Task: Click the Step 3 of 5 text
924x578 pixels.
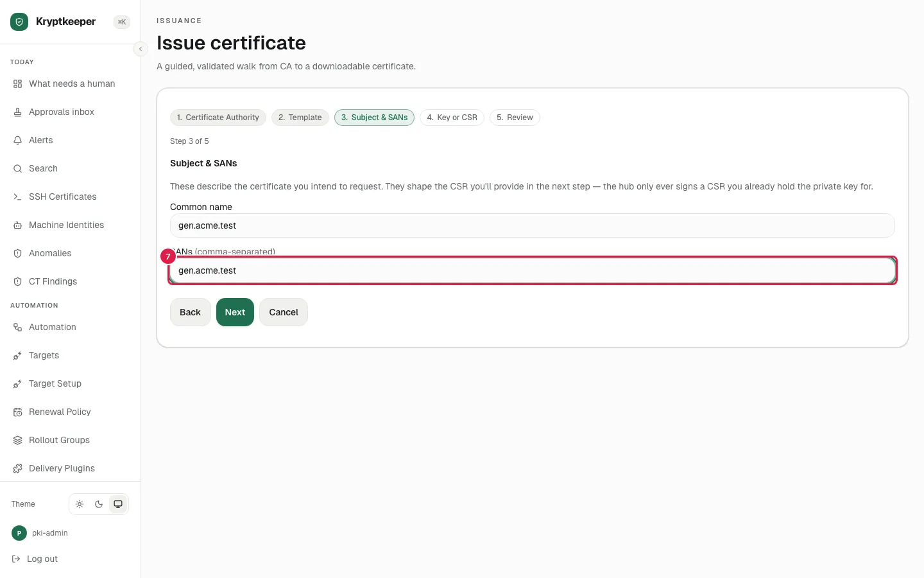Action: (189, 141)
